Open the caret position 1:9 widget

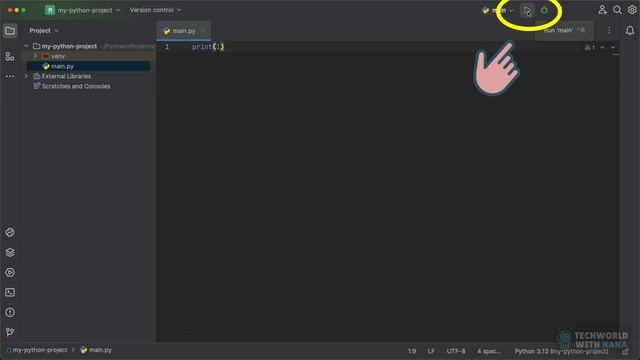[412, 351]
